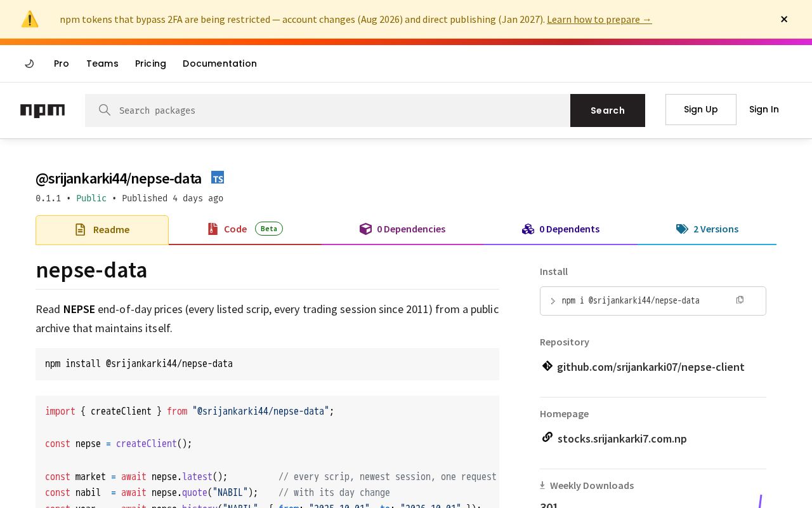Click the npm install @srijankarki44/nepse-data code block

(x=267, y=364)
